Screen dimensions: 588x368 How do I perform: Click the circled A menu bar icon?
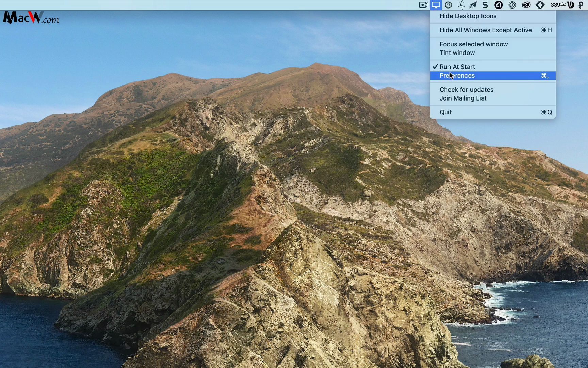click(x=498, y=5)
